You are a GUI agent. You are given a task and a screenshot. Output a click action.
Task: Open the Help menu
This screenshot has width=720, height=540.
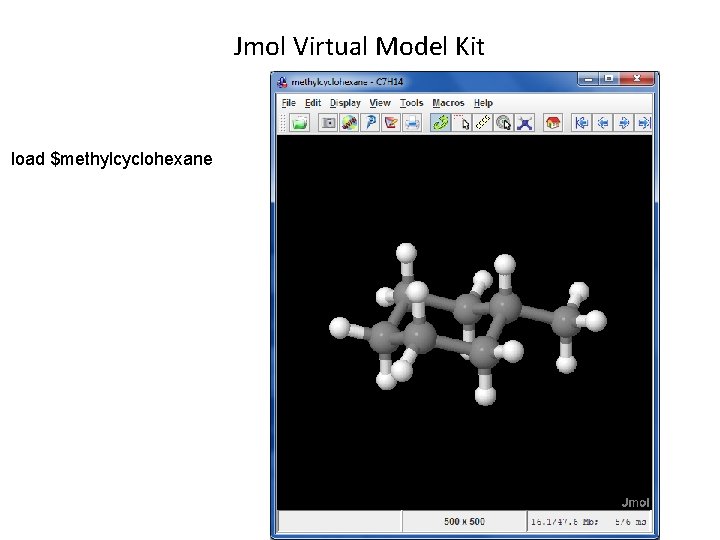point(483,103)
